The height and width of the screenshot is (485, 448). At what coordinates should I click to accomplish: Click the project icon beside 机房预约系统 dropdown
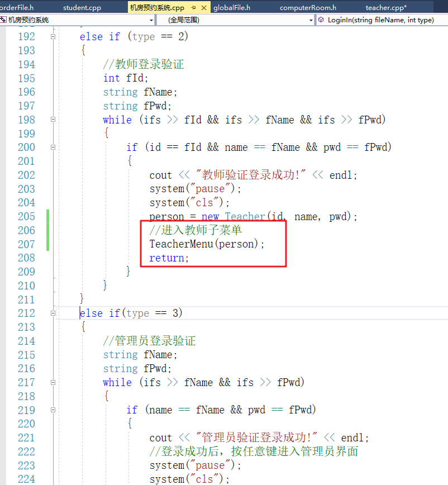pos(4,20)
